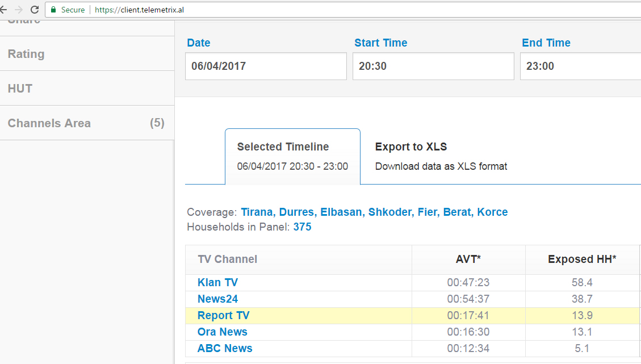641x364 pixels.
Task: Expand the Channels Area (5) section
Action: 85,123
